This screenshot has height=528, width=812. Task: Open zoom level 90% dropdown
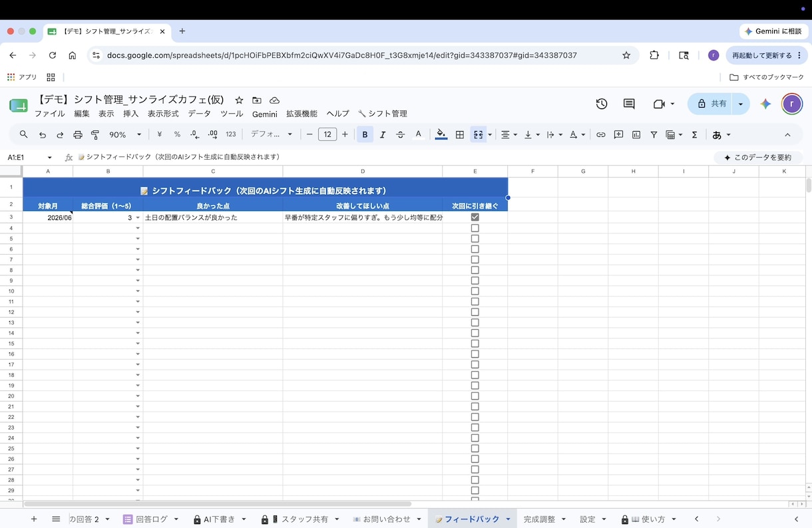coord(125,134)
